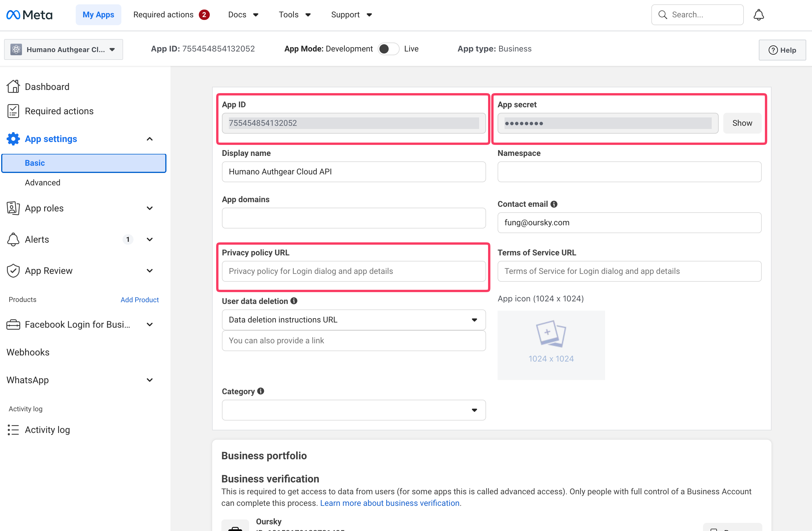Collapse the App settings section
The height and width of the screenshot is (531, 812).
149,139
